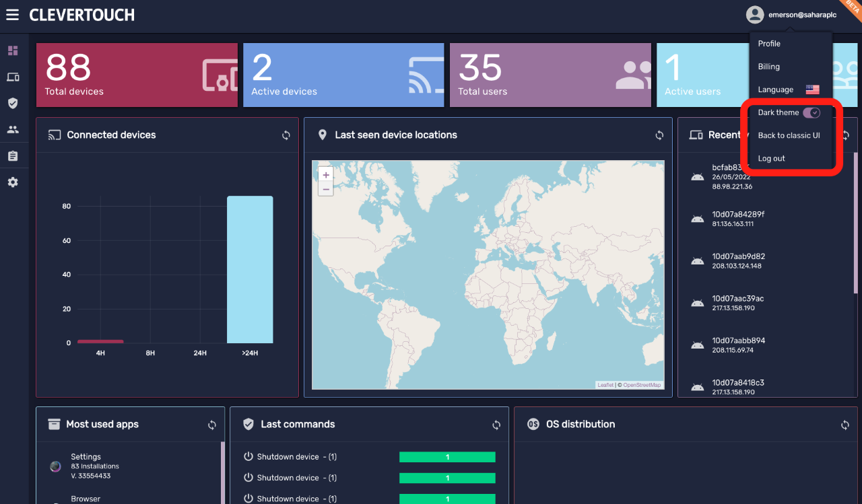This screenshot has width=862, height=504.
Task: Zoom in on the map
Action: (326, 174)
